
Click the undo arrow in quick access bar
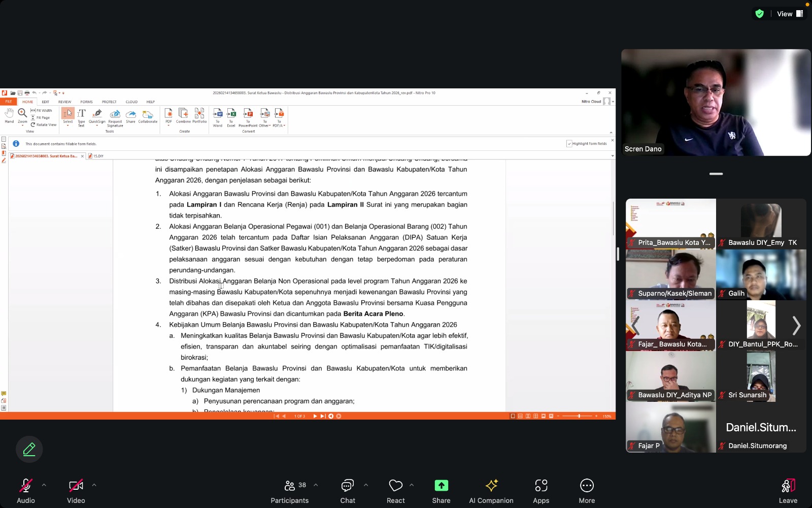(x=34, y=93)
